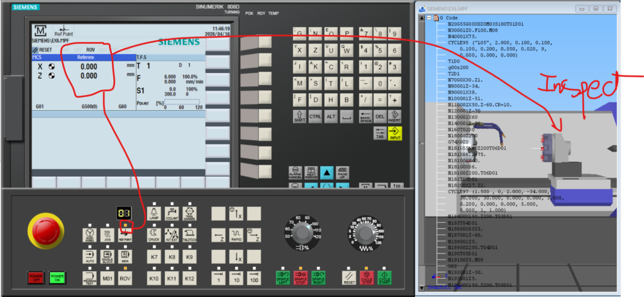Toggle the Lamp key
This screenshot has width=644, height=297.
[153, 214]
